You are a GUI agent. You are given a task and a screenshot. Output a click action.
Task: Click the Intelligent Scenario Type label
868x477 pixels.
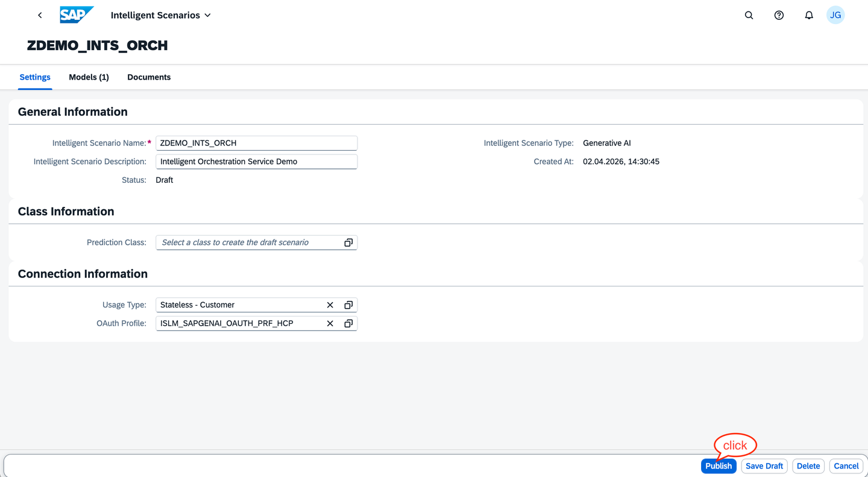click(x=529, y=144)
